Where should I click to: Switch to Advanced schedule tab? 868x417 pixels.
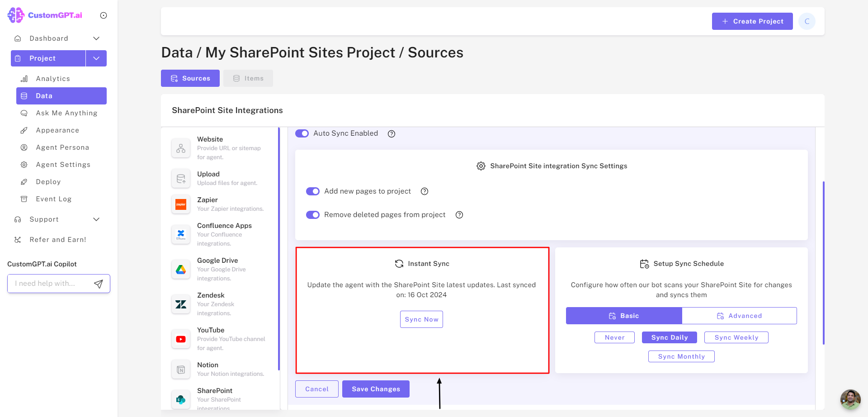[740, 316]
